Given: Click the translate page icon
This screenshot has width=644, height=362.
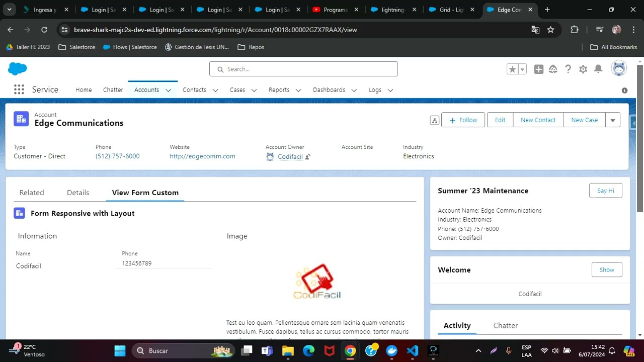Looking at the screenshot, I should coord(535,30).
